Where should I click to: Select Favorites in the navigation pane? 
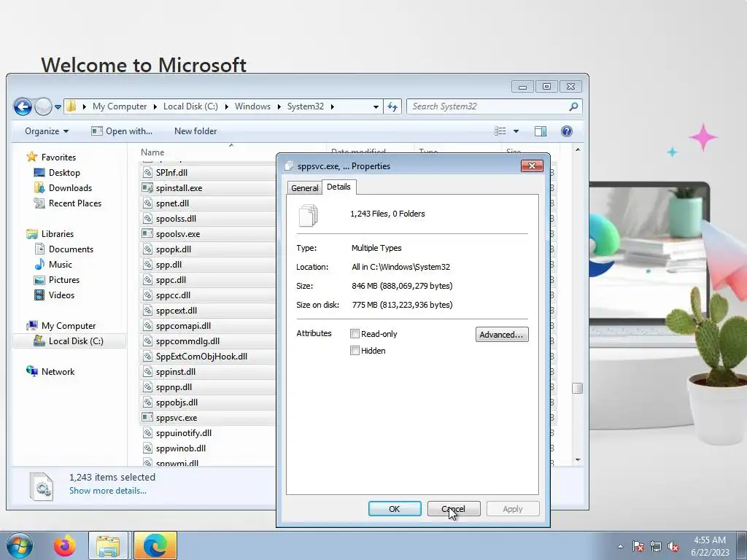coord(58,157)
